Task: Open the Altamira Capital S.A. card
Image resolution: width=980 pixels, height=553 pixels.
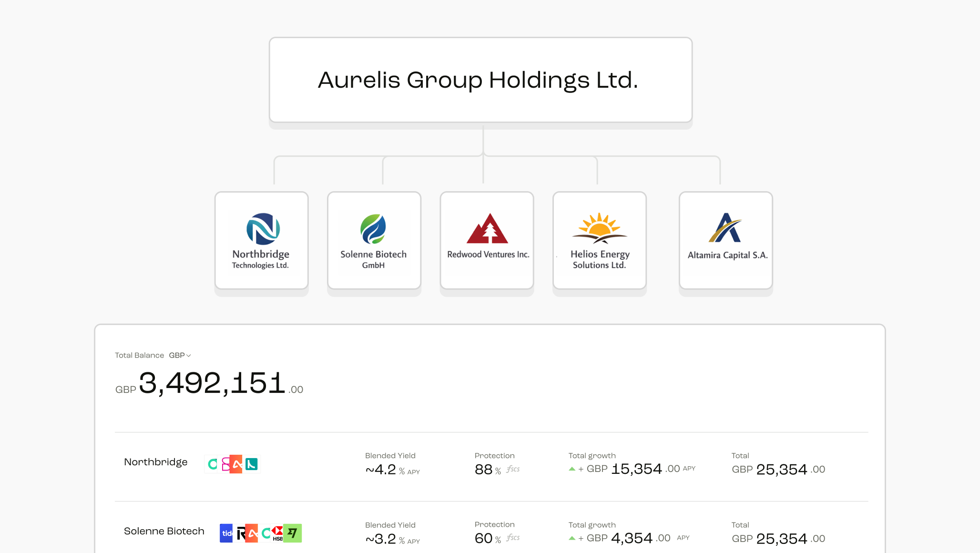Action: click(725, 241)
